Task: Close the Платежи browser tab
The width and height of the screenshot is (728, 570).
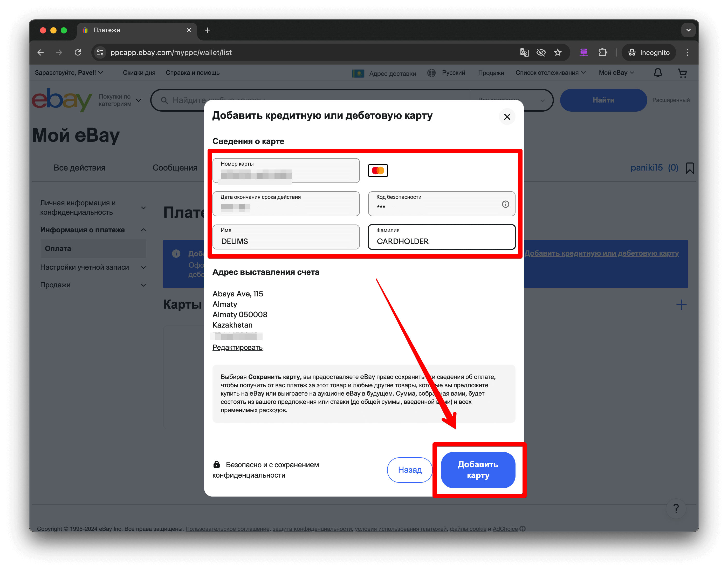Action: [189, 30]
